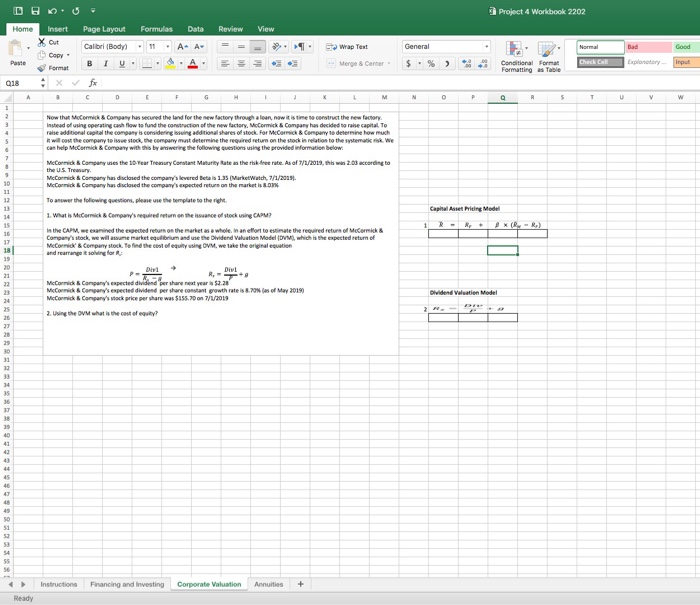Expand the Quick Access Toolbar customize arrow

pos(93,11)
